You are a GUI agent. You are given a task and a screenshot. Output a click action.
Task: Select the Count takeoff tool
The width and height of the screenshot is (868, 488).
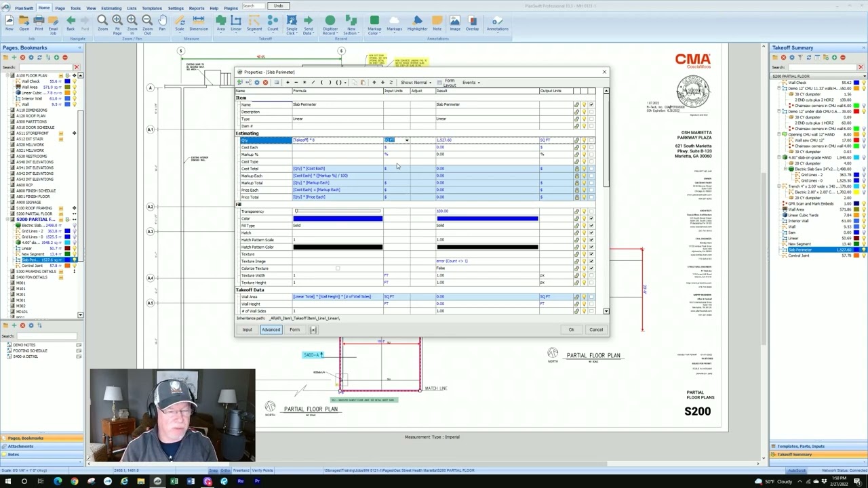(273, 23)
